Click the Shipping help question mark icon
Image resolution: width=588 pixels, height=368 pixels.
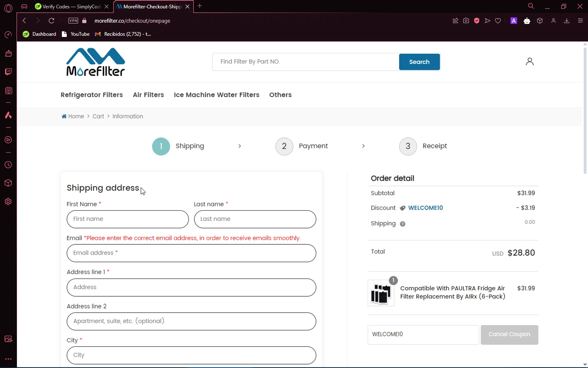pyautogui.click(x=403, y=224)
